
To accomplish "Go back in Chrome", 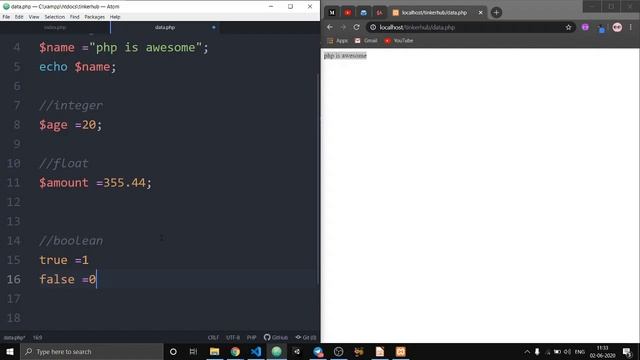I will (x=330, y=27).
